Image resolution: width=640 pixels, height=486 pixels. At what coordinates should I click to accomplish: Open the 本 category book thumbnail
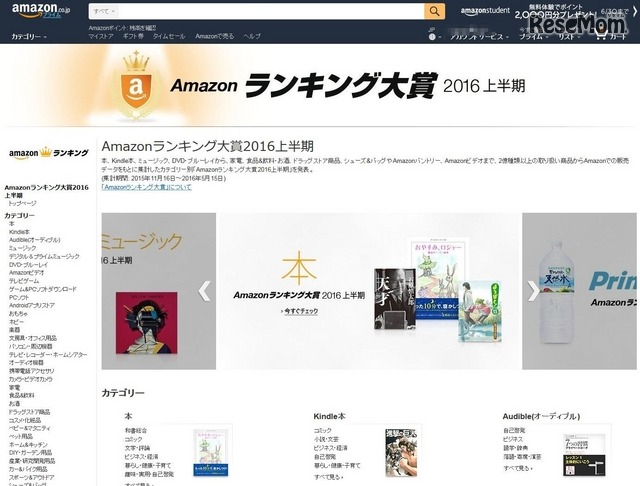[211, 453]
